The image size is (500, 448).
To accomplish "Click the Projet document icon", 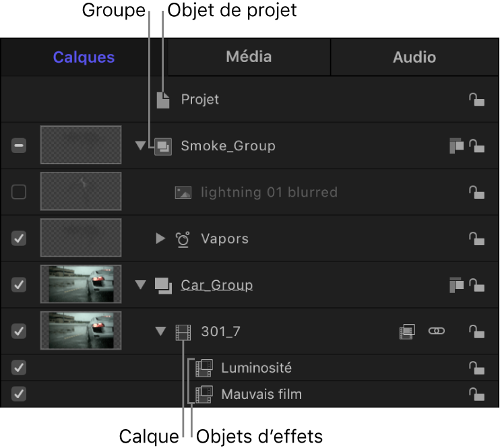I will coord(163,100).
